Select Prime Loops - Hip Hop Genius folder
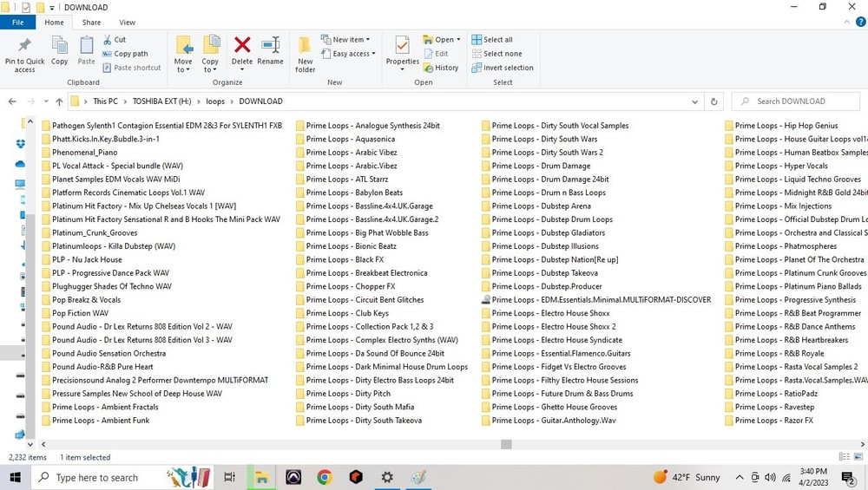This screenshot has width=868, height=490. (x=781, y=126)
